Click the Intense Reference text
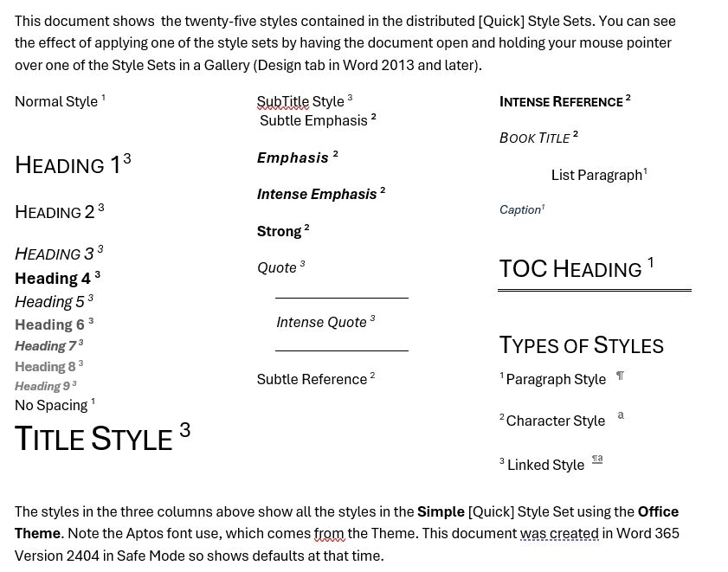This screenshot has height=572, width=728. [560, 102]
